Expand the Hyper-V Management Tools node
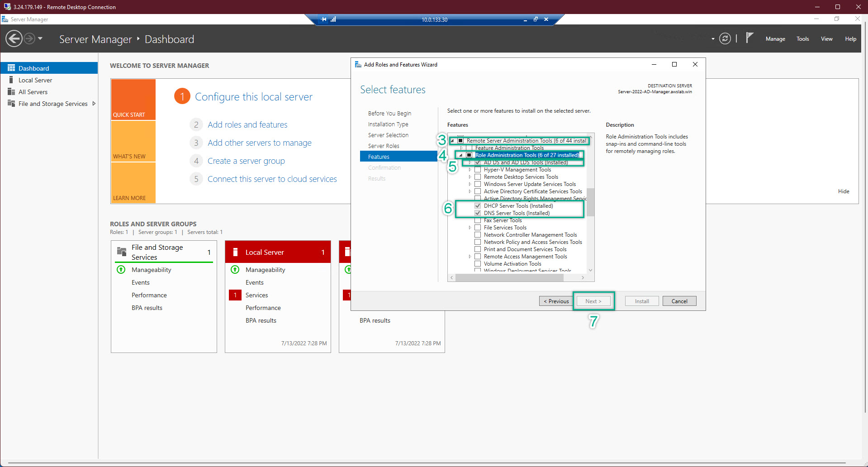The height and width of the screenshot is (467, 868). (470, 170)
